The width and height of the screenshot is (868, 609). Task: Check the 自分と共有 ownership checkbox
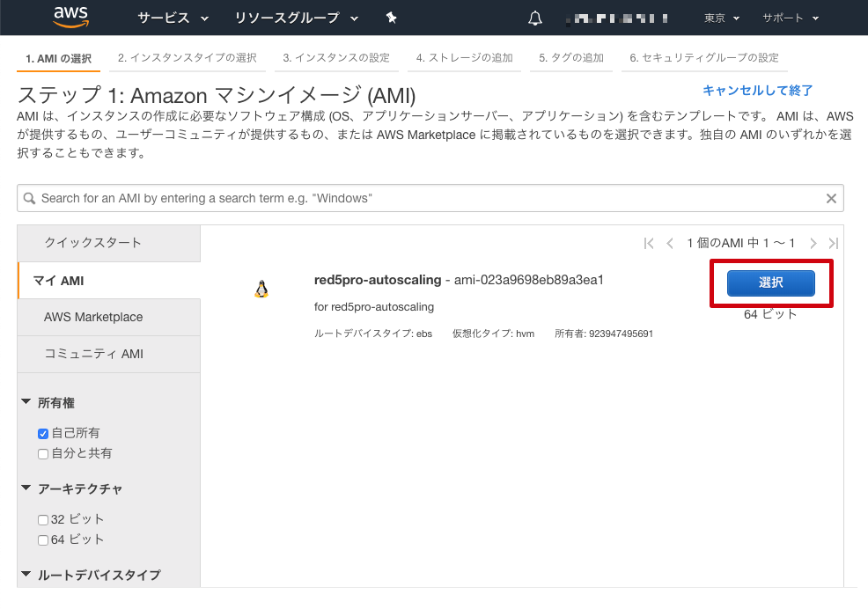coord(43,454)
